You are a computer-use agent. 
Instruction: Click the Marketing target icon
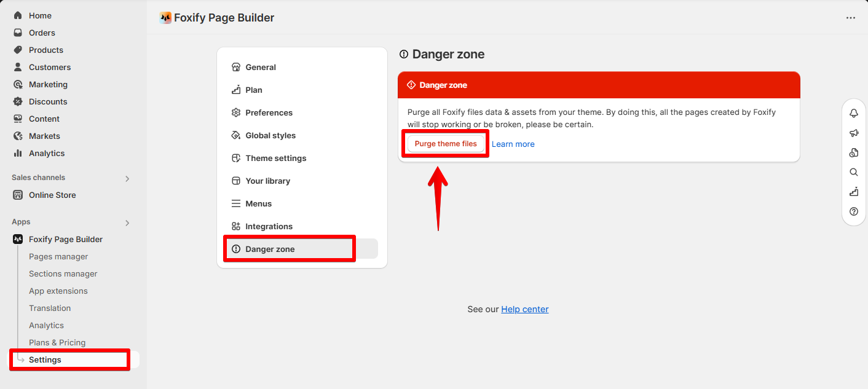[x=18, y=84]
